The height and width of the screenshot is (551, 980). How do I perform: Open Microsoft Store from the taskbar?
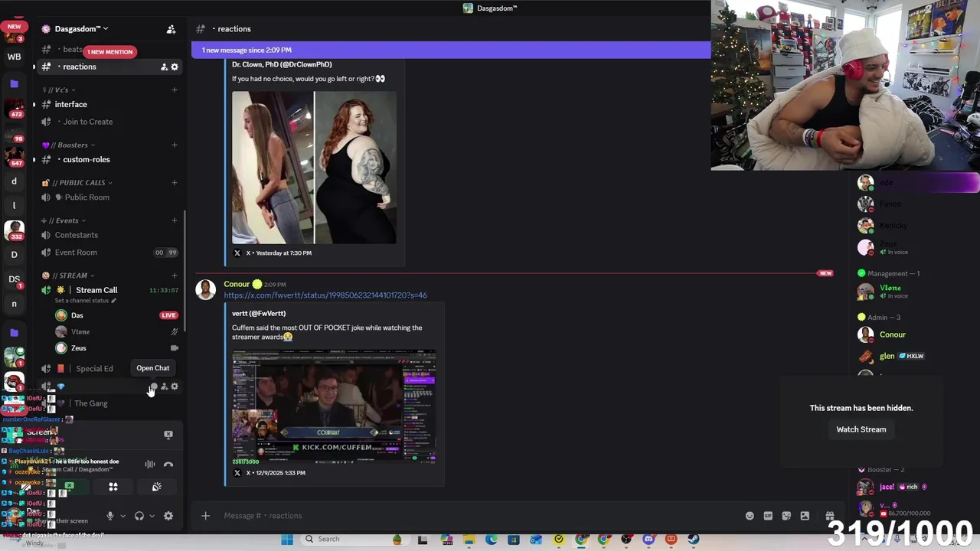point(514,539)
